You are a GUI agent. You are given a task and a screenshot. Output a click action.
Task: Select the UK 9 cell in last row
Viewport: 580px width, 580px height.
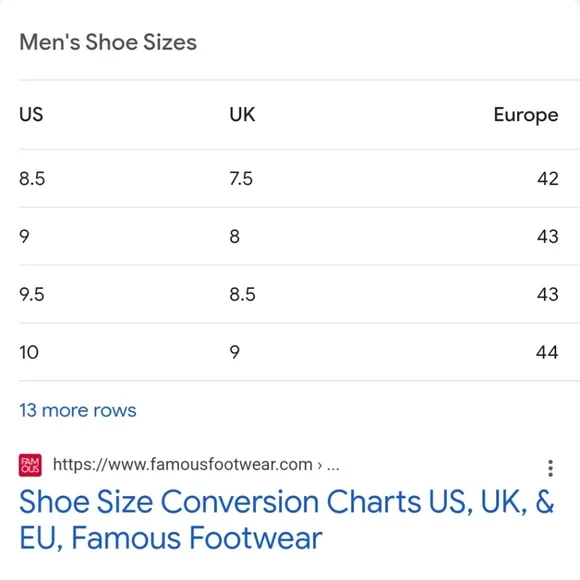pyautogui.click(x=235, y=352)
